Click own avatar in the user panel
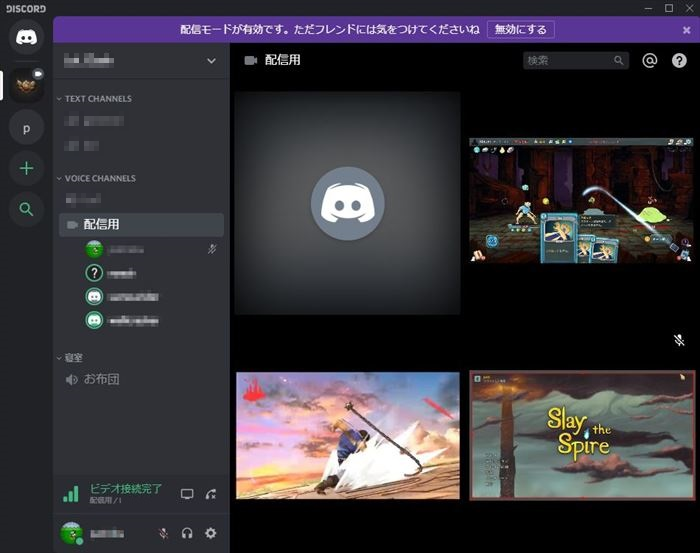The height and width of the screenshot is (553, 700). click(71, 533)
